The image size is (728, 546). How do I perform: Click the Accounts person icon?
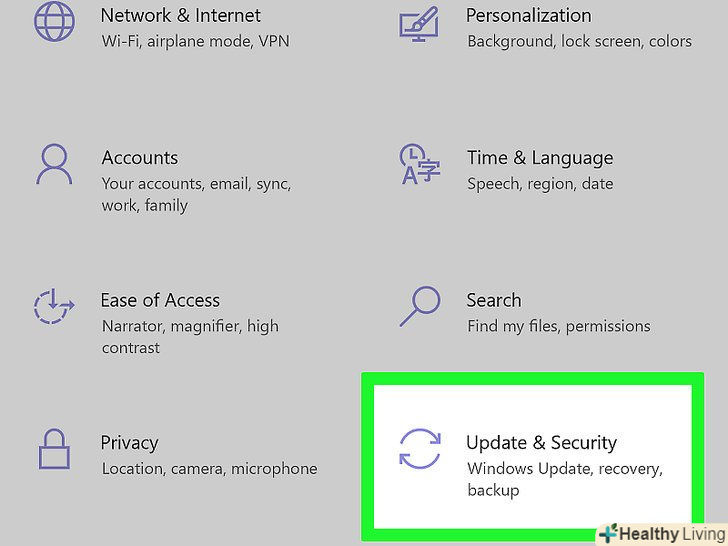pyautogui.click(x=54, y=165)
